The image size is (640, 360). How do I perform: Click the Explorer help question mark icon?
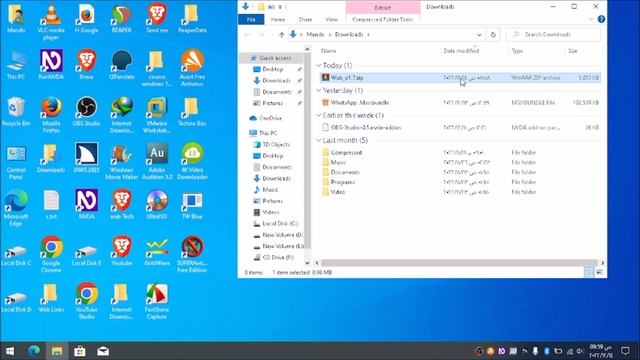pyautogui.click(x=601, y=19)
